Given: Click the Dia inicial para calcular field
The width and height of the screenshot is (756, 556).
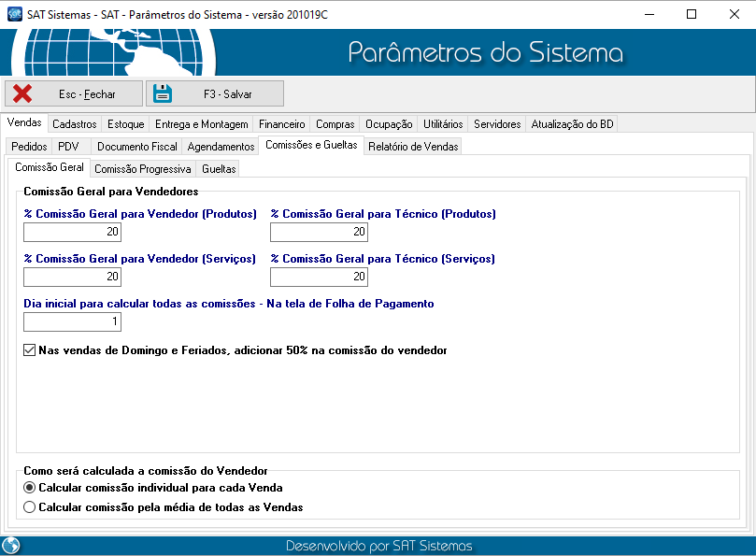Looking at the screenshot, I should tap(72, 321).
